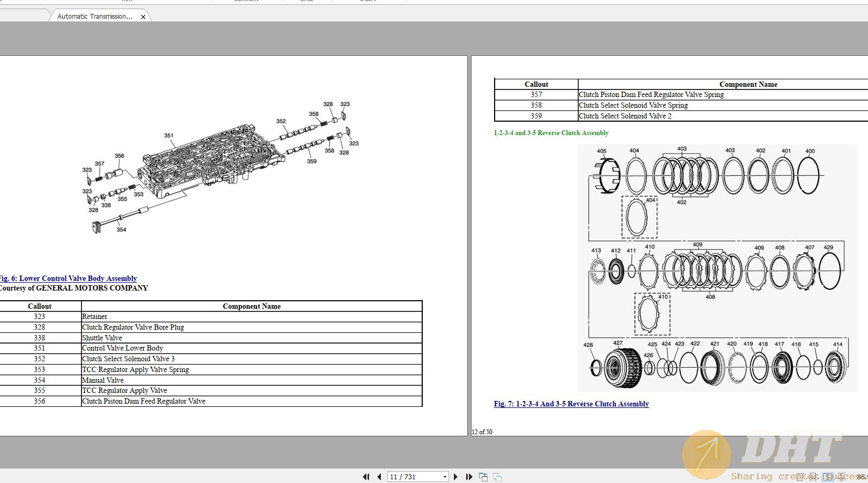Click the Manual Valve cell
This screenshot has height=483, width=868.
pyautogui.click(x=252, y=380)
